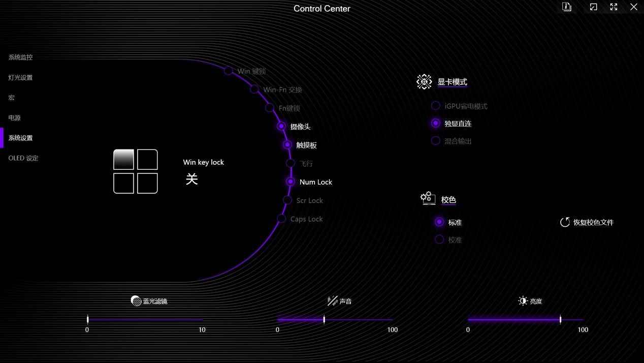Enable the Scr Lock option
The image size is (644, 363).
click(x=287, y=200)
